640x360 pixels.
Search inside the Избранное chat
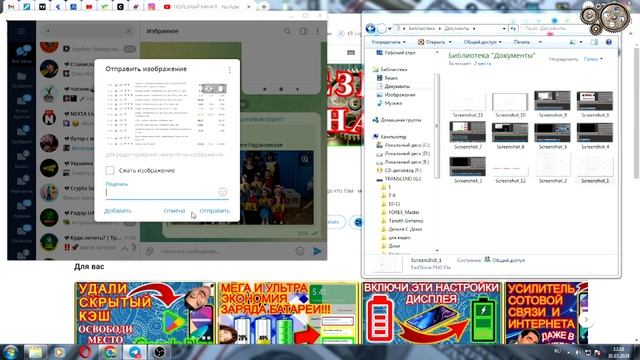point(287,31)
